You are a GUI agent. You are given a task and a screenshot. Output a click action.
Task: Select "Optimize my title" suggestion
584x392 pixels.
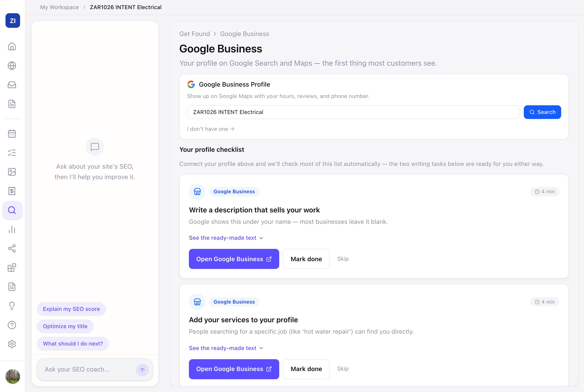pyautogui.click(x=65, y=326)
